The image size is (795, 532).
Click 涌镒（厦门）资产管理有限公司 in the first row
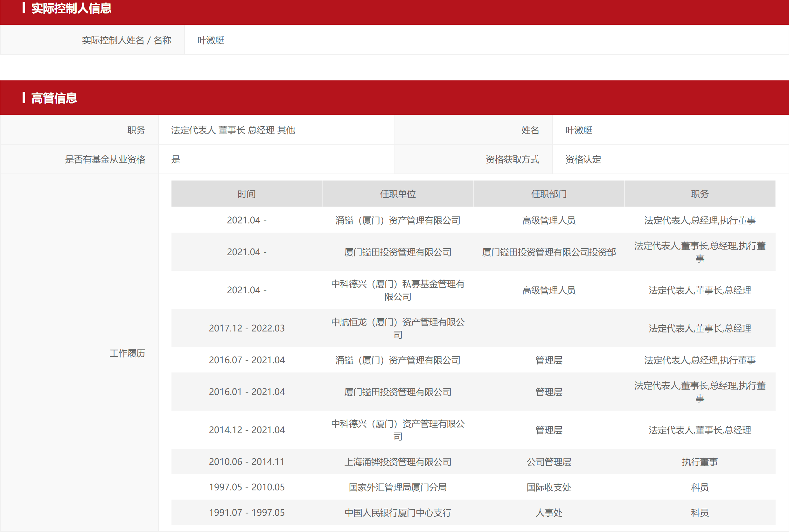point(398,221)
